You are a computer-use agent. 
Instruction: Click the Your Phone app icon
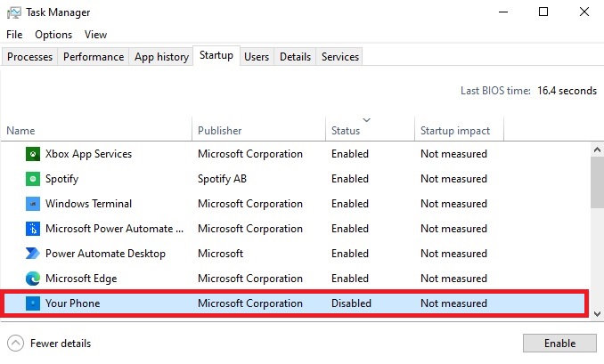click(33, 303)
